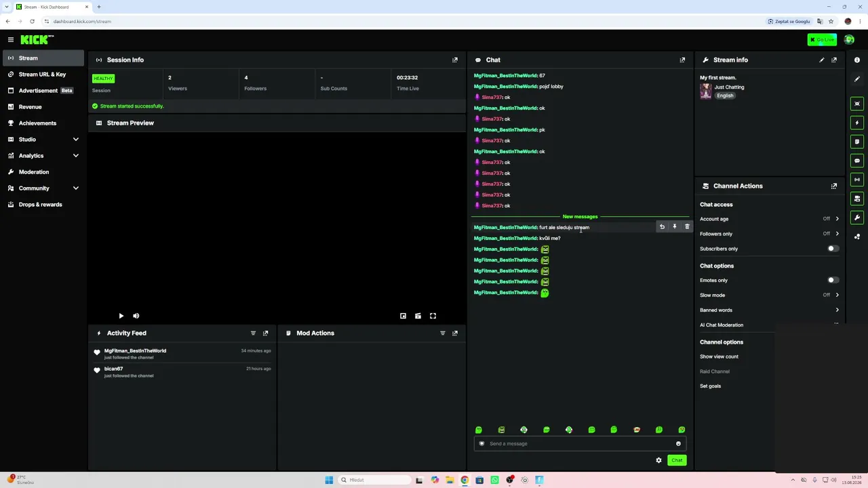This screenshot has height=488, width=868.
Task: Open Activity Feed filter menu
Action: (253, 333)
